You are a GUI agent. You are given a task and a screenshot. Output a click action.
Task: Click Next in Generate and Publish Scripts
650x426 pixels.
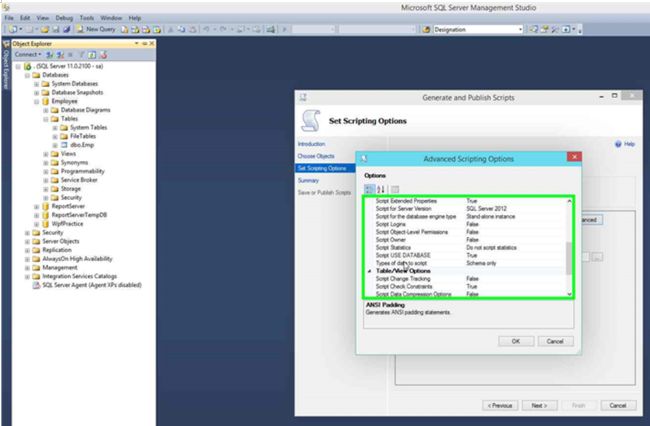tap(539, 405)
